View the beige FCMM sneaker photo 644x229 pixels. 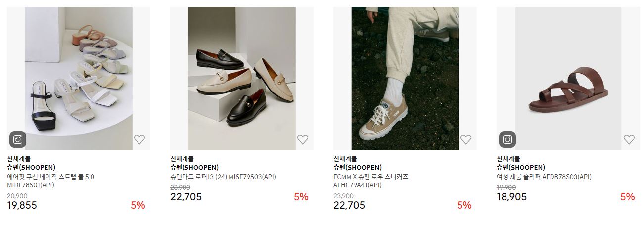pos(405,79)
